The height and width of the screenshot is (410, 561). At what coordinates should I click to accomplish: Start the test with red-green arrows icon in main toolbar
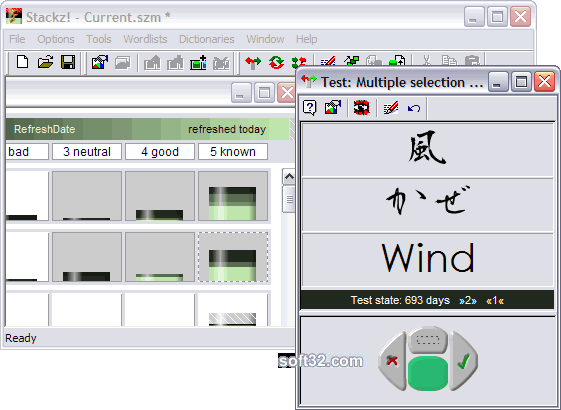click(x=253, y=63)
